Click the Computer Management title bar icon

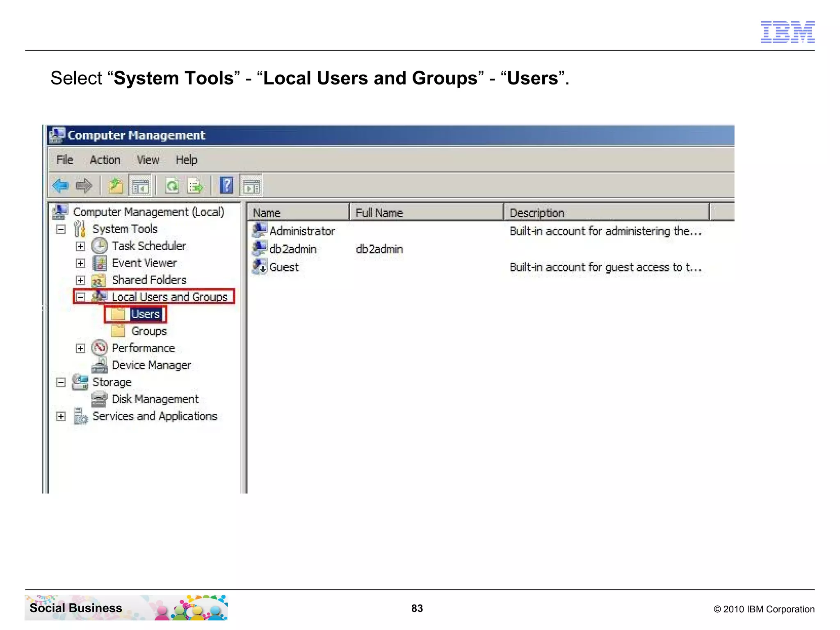pyautogui.click(x=57, y=135)
